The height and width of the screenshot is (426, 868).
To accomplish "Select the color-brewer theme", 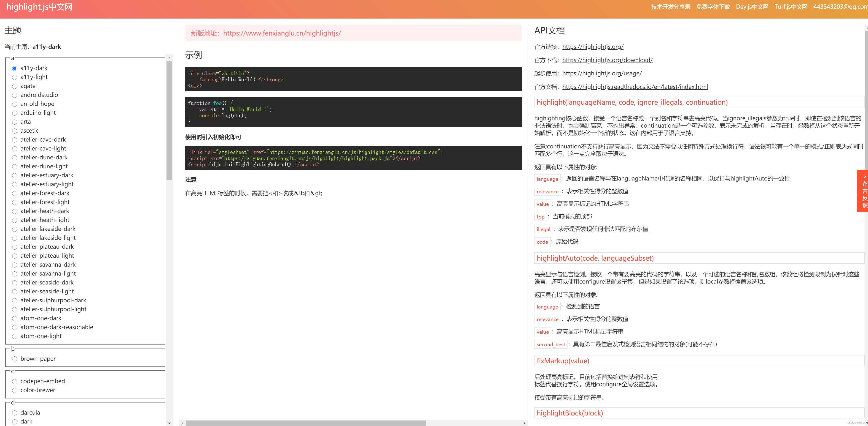I will (14, 390).
